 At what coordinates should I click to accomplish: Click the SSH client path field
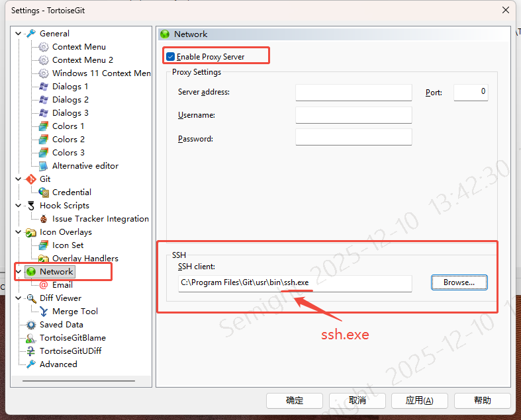[295, 283]
